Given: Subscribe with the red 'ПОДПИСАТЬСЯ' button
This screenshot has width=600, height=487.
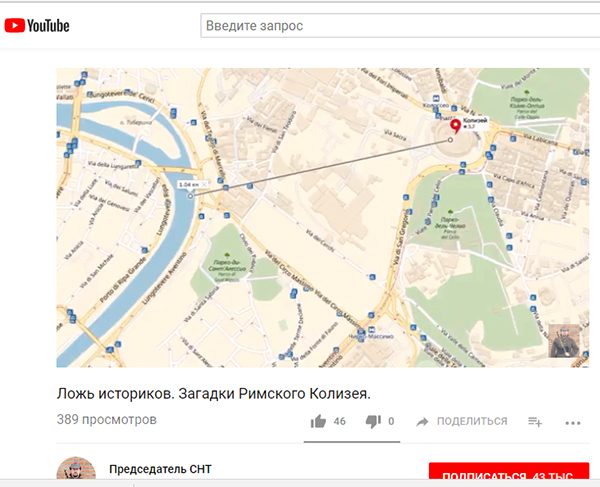Looking at the screenshot, I should [x=509, y=471].
